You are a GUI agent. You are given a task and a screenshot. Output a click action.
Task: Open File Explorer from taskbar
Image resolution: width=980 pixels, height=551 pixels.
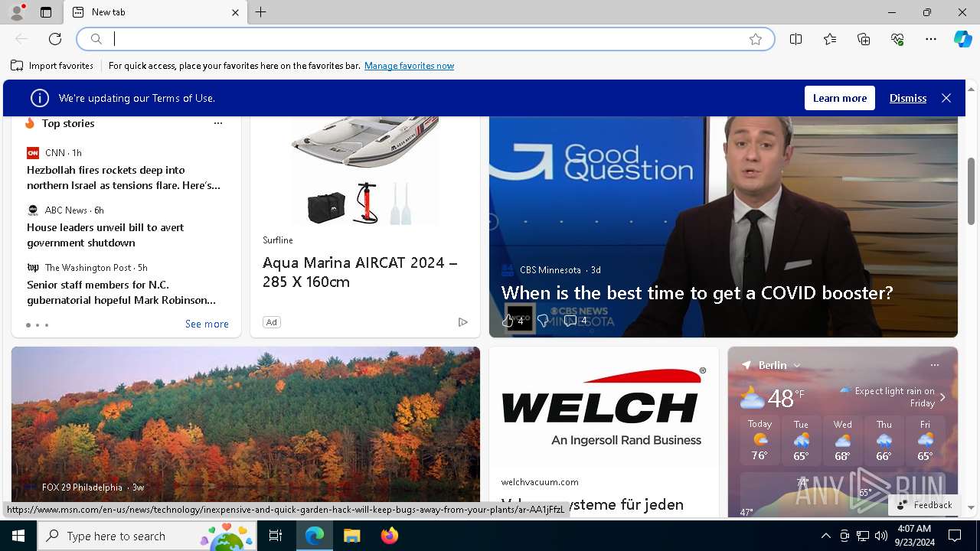pyautogui.click(x=351, y=536)
